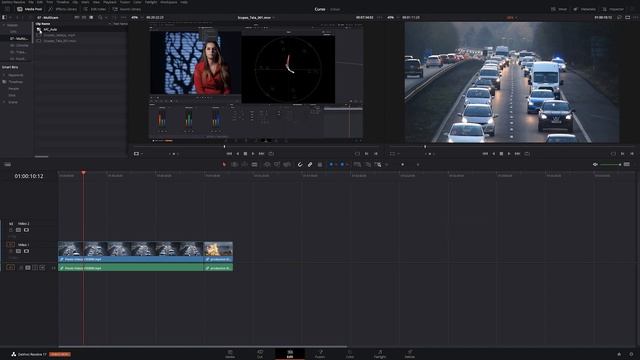Image resolution: width=640 pixels, height=360 pixels.
Task: Play the source viewer clip
Action: click(x=253, y=154)
